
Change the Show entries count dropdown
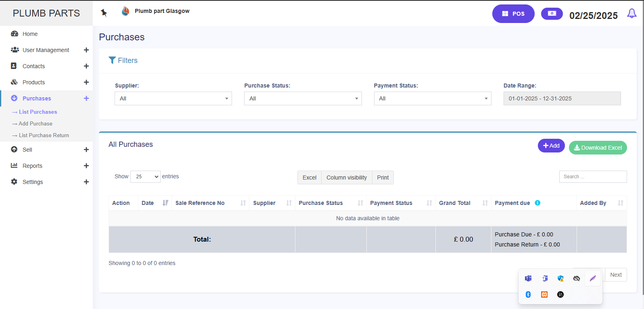point(145,177)
